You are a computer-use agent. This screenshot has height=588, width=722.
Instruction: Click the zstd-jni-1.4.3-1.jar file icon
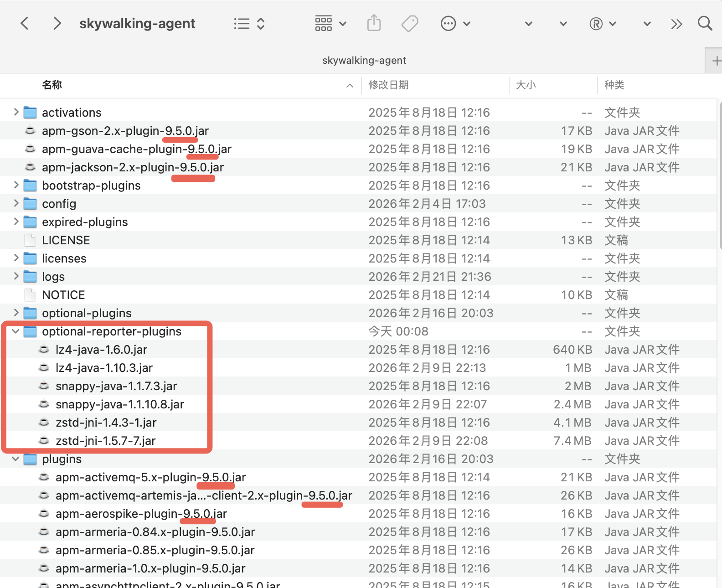pyautogui.click(x=44, y=423)
